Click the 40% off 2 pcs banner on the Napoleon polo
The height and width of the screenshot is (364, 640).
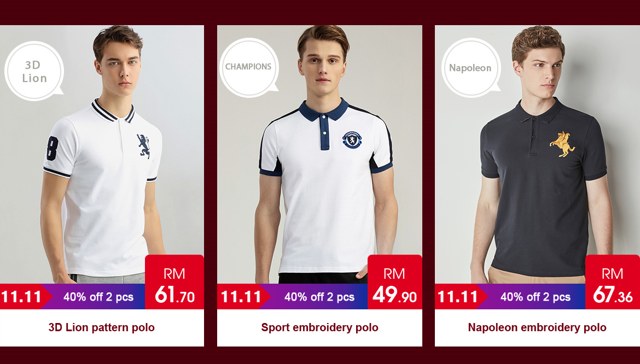pyautogui.click(x=536, y=296)
